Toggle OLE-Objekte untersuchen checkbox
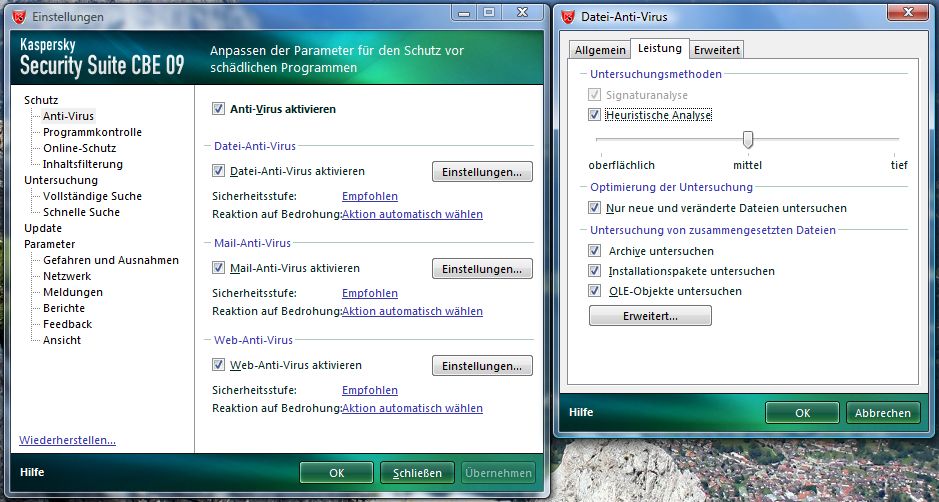This screenshot has height=502, width=939. click(x=594, y=291)
